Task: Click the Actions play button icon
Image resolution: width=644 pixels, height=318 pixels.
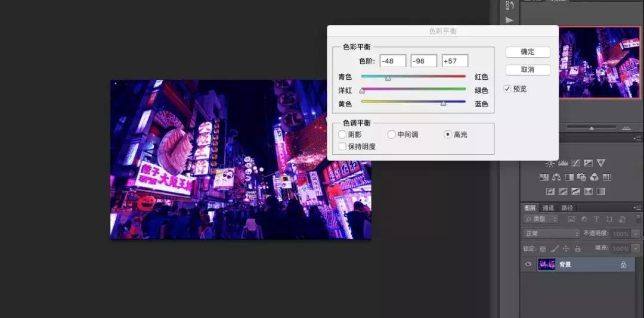Action: [x=509, y=20]
